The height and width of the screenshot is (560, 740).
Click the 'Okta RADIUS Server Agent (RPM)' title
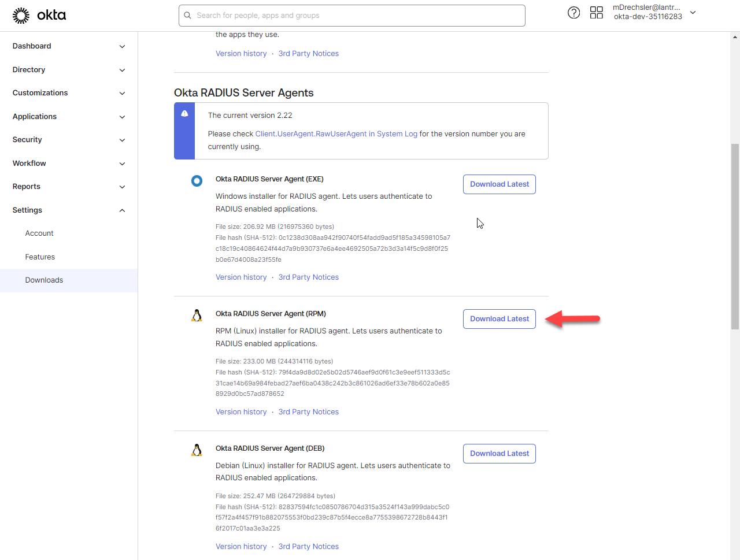coord(271,314)
